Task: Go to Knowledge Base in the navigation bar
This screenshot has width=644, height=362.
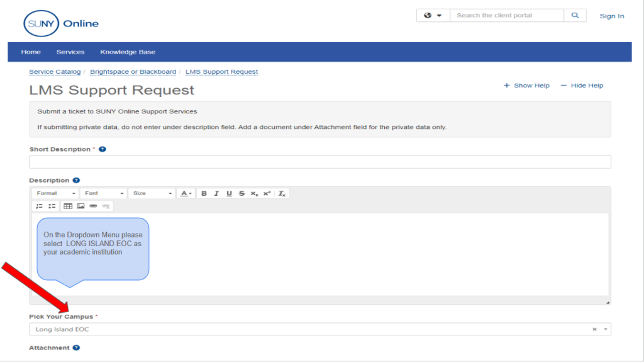Action: pyautogui.click(x=128, y=52)
